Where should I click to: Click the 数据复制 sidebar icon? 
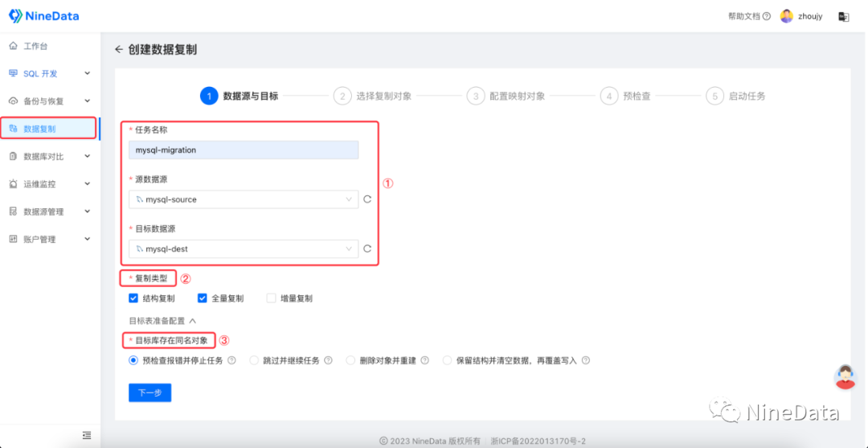[14, 129]
